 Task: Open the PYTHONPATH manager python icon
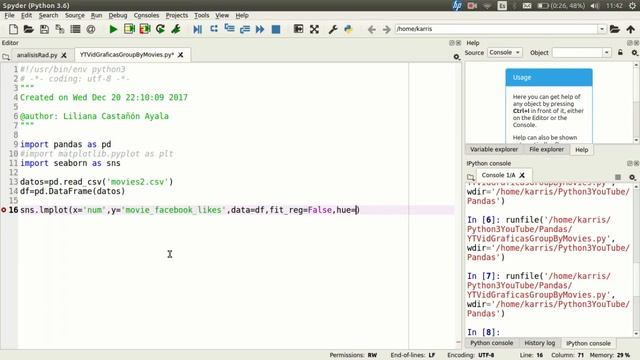348,29
